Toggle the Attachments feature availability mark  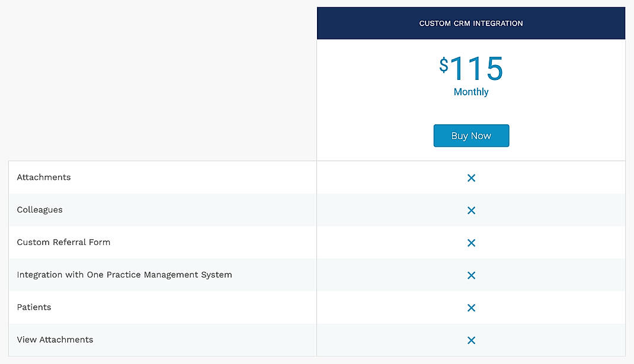(x=471, y=178)
